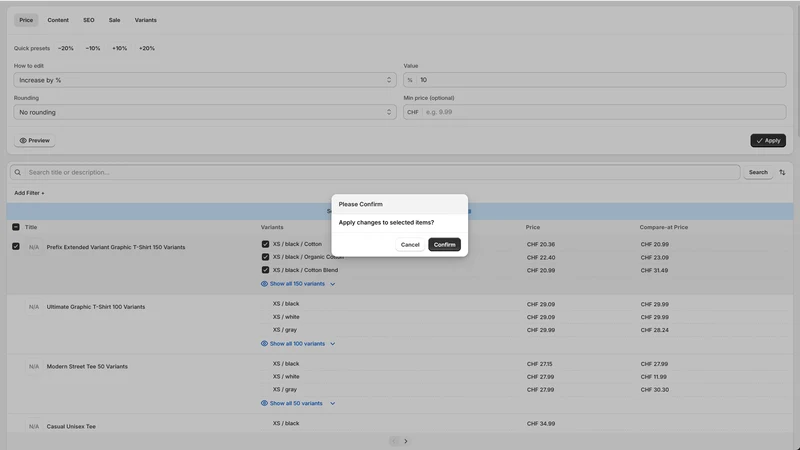Apply the -20% quick preset
The image size is (800, 450).
(x=66, y=48)
